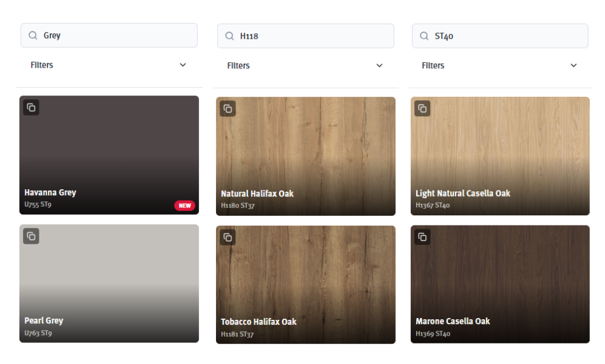The width and height of the screenshot is (605, 364).
Task: Click the code 'H1369 ST40'
Action: pyautogui.click(x=433, y=334)
